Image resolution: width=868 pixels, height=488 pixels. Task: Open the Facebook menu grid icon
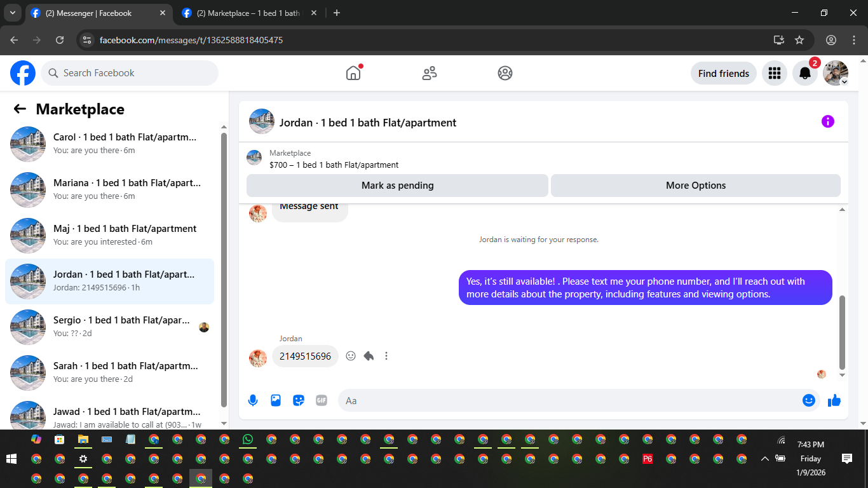point(774,73)
